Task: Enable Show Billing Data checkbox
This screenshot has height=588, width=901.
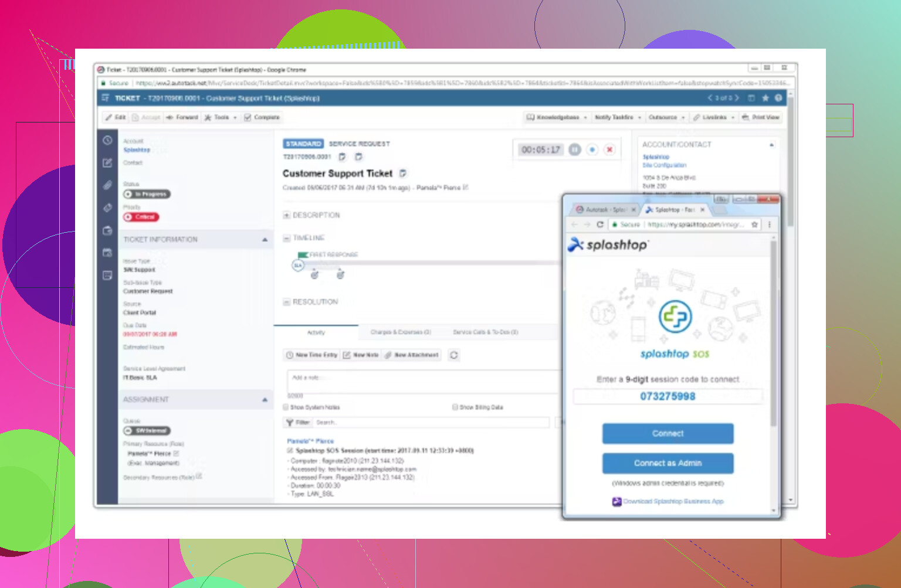Action: point(455,407)
